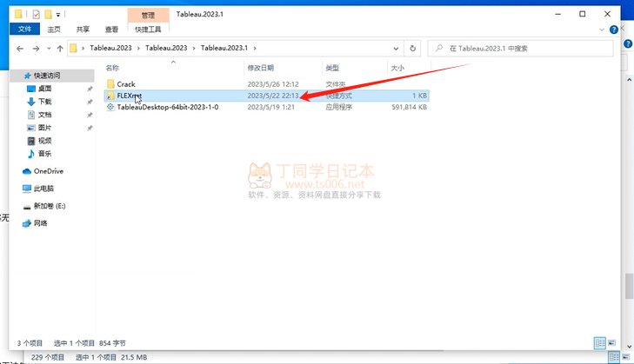
Task: Sort by 大小 column header
Action: (x=397, y=68)
